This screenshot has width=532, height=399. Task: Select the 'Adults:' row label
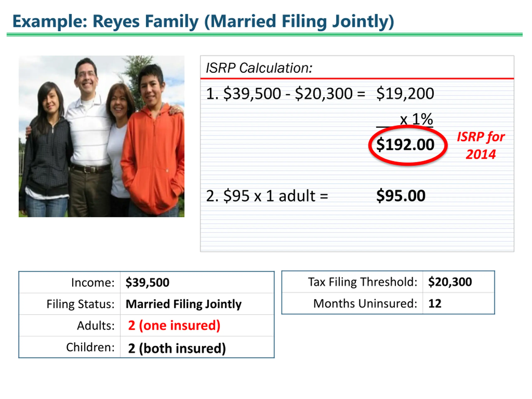pos(96,326)
